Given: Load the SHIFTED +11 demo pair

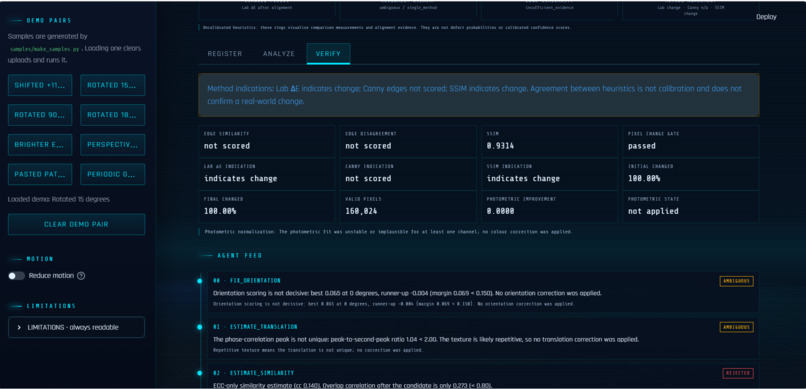Looking at the screenshot, I should click(x=40, y=85).
